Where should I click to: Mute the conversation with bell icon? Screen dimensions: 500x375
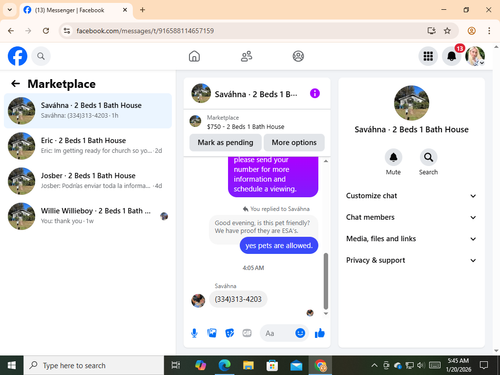pyautogui.click(x=393, y=157)
